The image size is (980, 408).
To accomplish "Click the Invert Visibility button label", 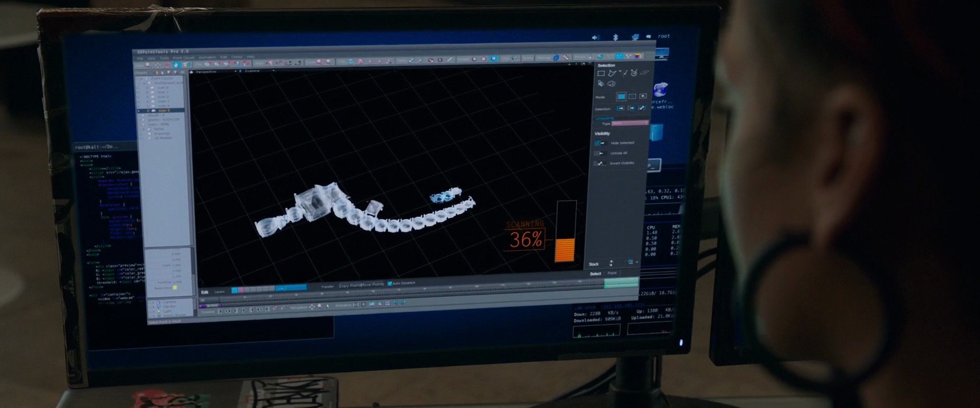I will coord(622,163).
